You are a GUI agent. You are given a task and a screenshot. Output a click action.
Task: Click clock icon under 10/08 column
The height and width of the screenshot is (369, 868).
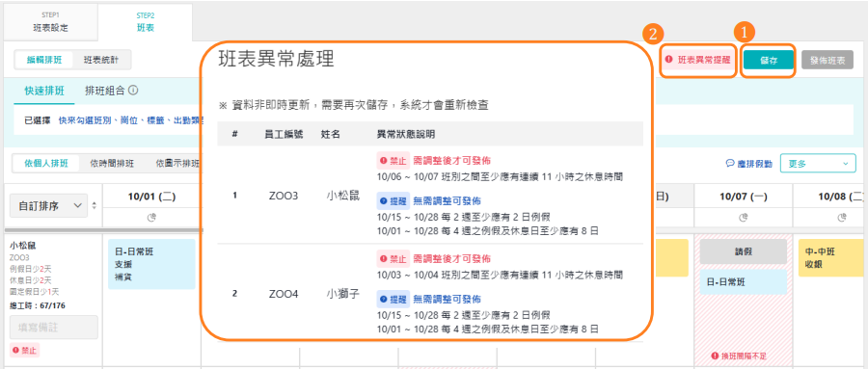[x=841, y=218]
